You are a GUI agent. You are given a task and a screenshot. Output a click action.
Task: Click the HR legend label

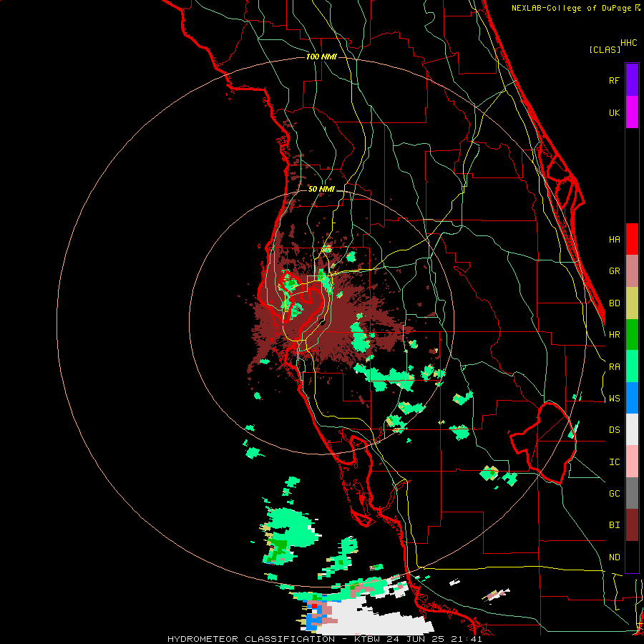[614, 335]
